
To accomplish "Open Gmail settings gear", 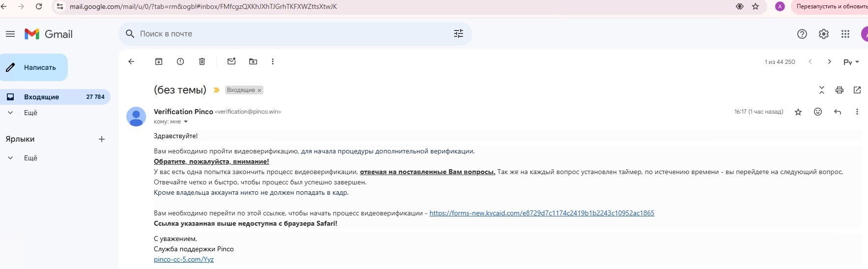I will coord(824,34).
